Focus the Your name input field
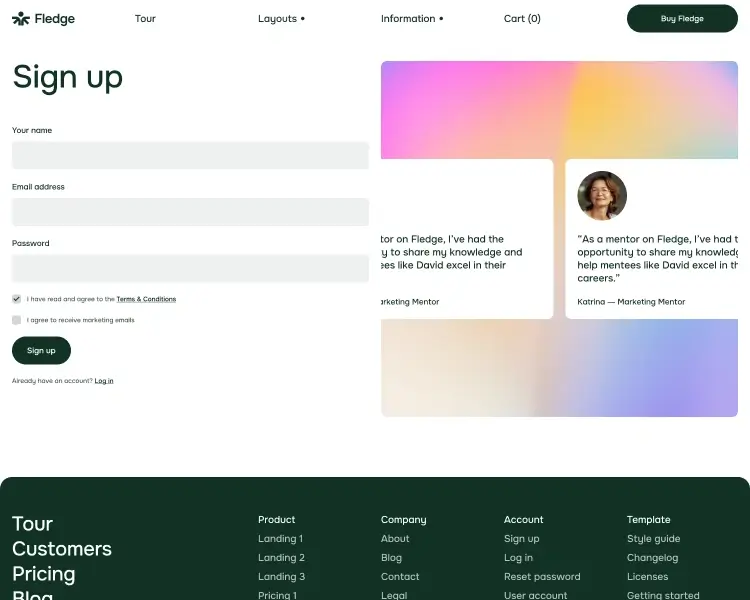750x600 pixels. click(x=190, y=156)
